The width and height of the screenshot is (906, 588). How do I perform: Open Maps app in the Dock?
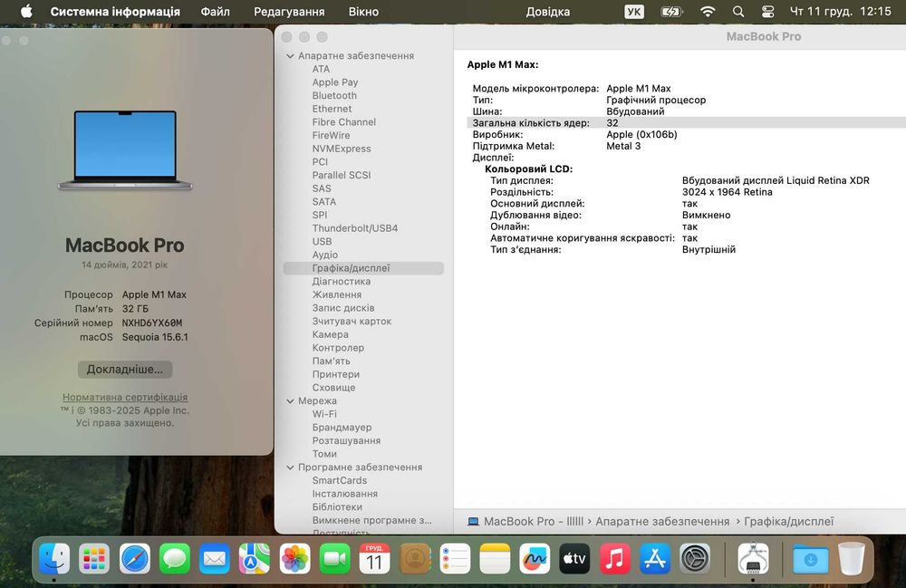tap(255, 558)
